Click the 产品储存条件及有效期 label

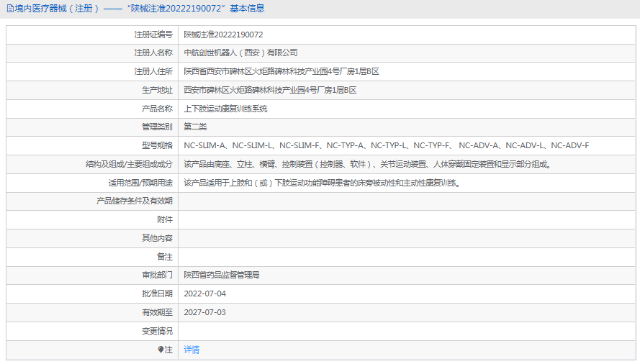(x=135, y=201)
